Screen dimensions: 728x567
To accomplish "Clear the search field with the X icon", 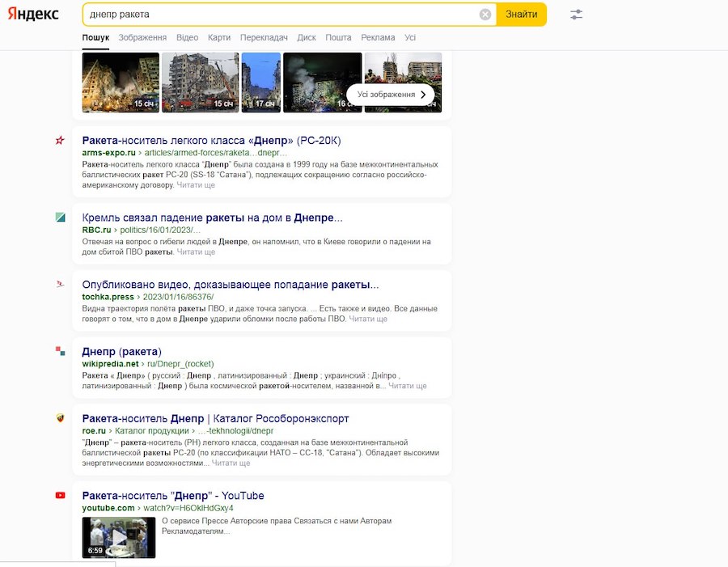I will 485,15.
